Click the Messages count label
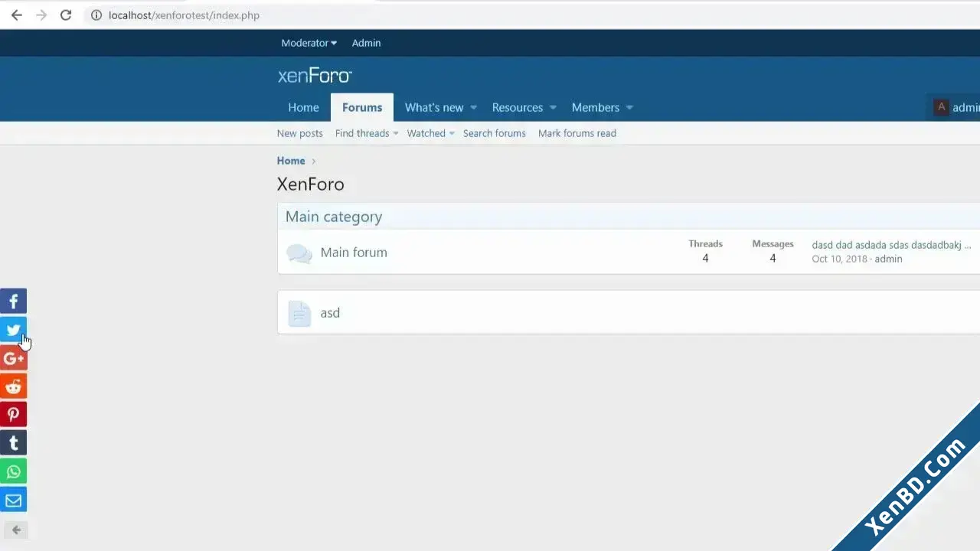The image size is (980, 551). [x=773, y=244]
